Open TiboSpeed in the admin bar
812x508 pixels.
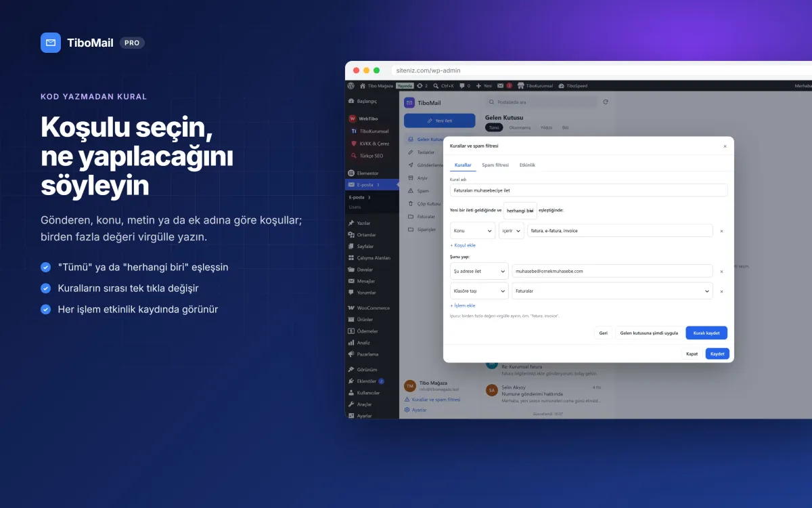(x=572, y=86)
